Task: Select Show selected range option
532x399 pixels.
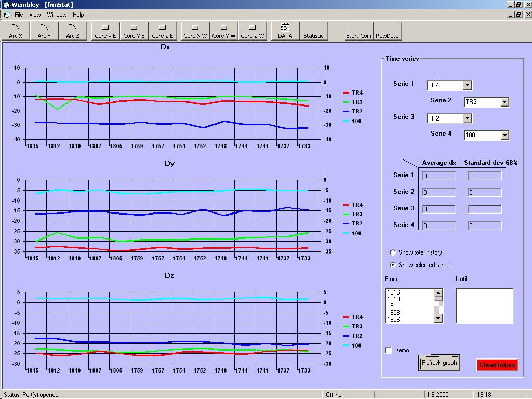Action: point(393,265)
